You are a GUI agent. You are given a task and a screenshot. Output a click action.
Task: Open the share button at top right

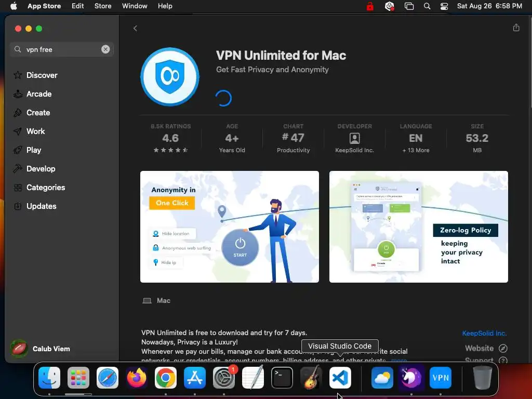pyautogui.click(x=516, y=28)
